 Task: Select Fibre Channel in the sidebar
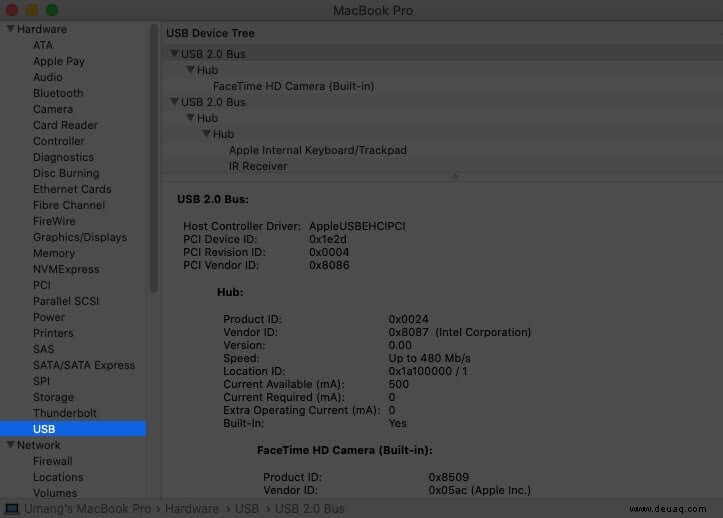[x=69, y=205]
